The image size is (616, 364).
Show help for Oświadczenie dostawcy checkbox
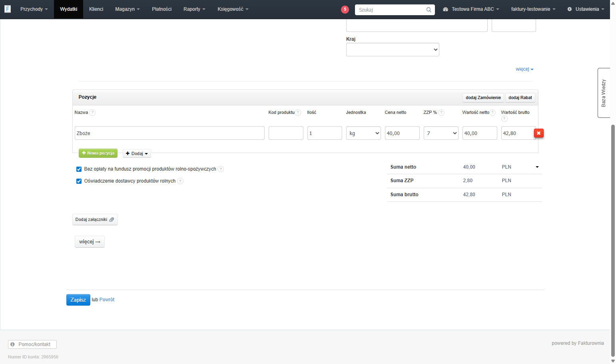180,181
